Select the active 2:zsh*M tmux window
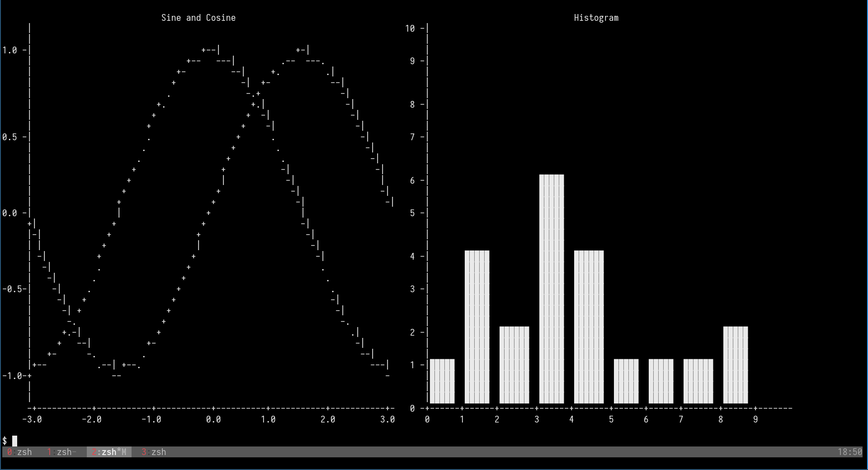This screenshot has height=470, width=868. (x=108, y=452)
